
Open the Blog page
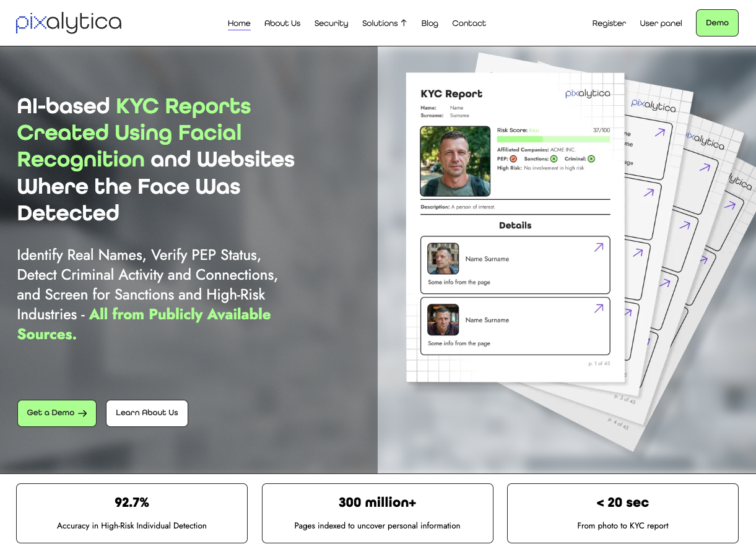pyautogui.click(x=430, y=24)
